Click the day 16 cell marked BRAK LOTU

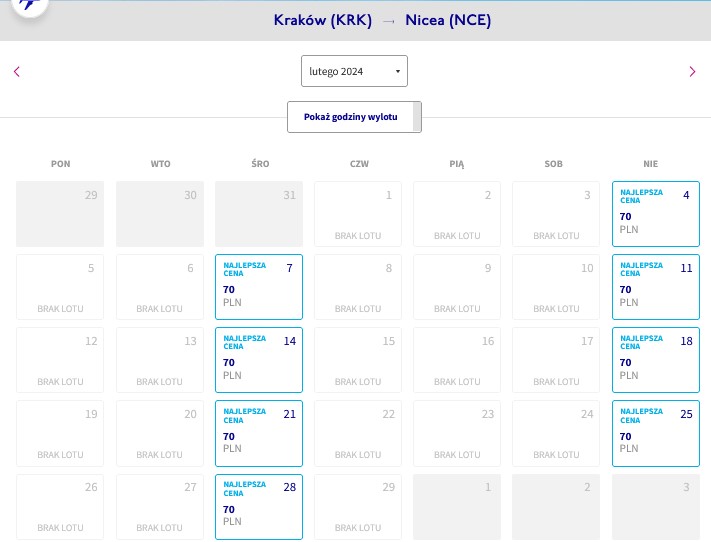coord(457,360)
